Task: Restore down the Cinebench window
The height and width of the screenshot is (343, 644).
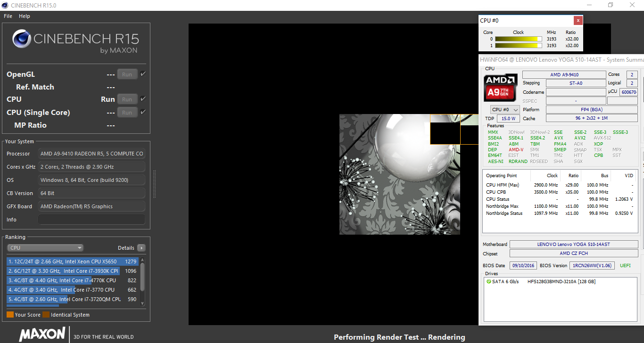Action: pos(611,5)
